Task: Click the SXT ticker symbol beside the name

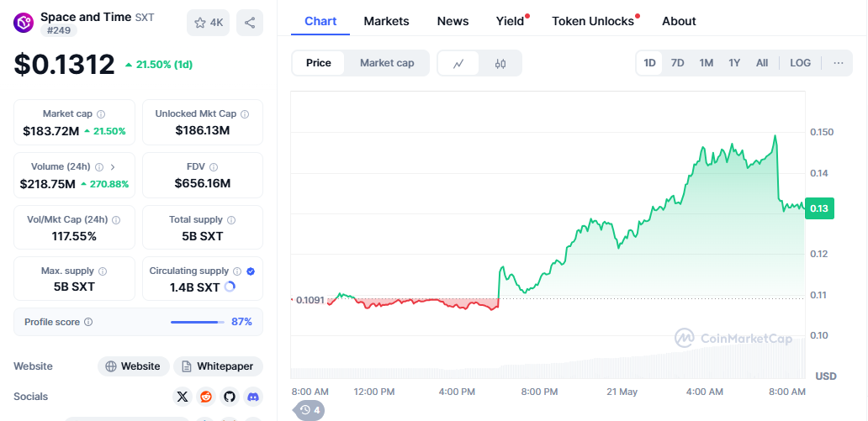Action: pyautogui.click(x=145, y=17)
